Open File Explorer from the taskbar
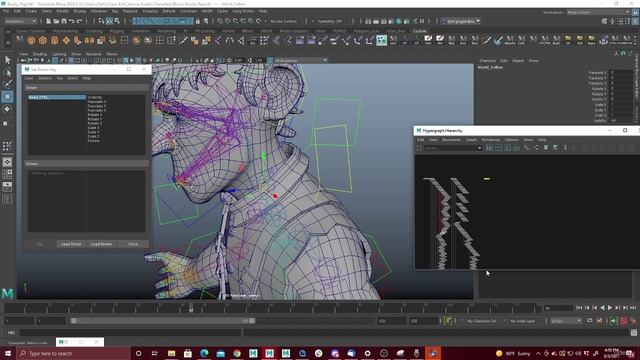Screen dimensions: 640x360 [171, 353]
